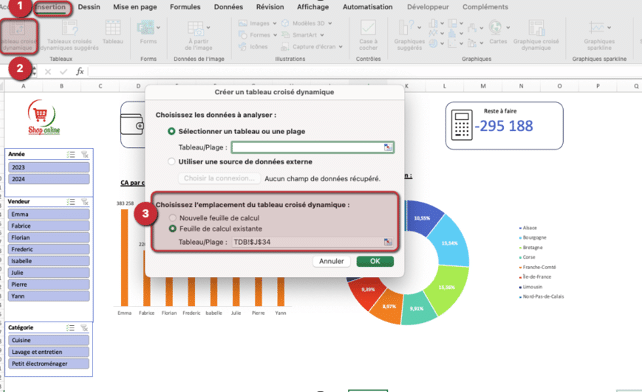
Task: Click clear filter icon on Vendeur slicer
Action: tap(85, 202)
